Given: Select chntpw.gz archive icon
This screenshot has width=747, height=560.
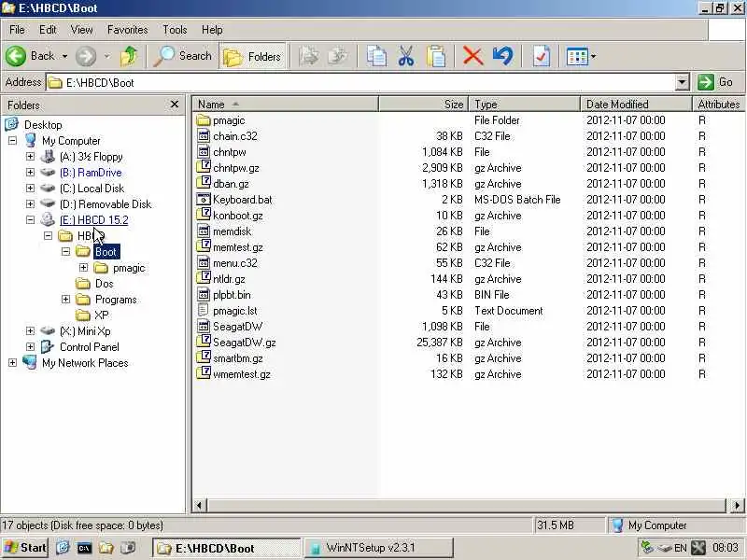Looking at the screenshot, I should [x=204, y=168].
